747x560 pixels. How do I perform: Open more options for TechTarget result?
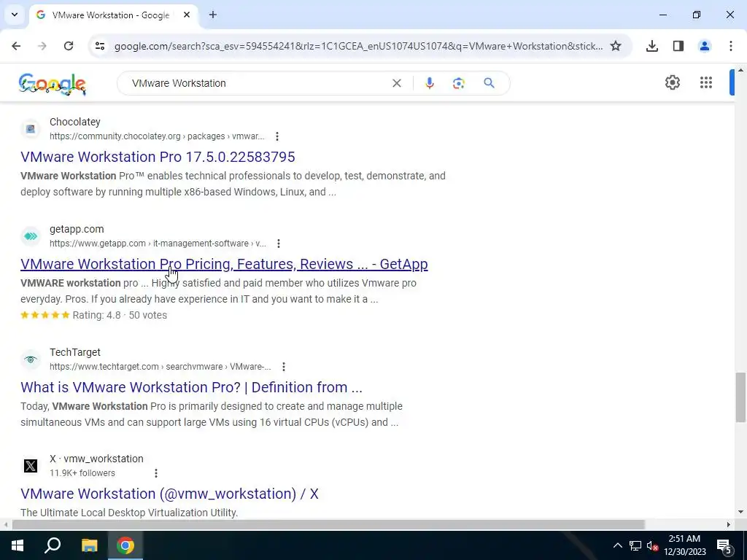[x=284, y=367]
